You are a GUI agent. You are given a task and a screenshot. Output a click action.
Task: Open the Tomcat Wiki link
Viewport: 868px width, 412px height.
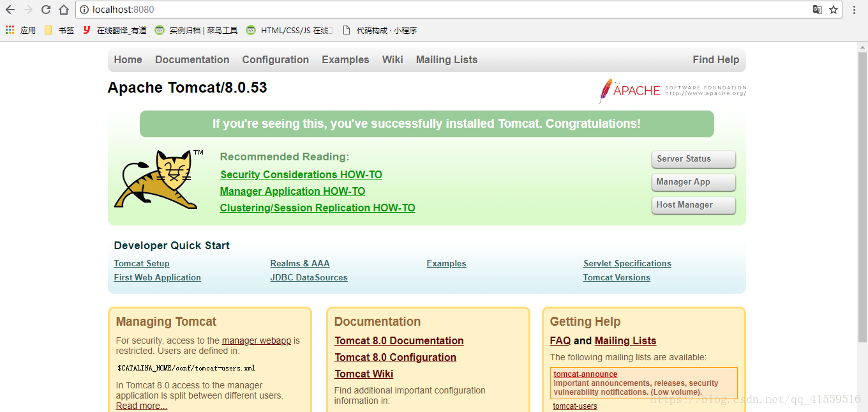[364, 374]
